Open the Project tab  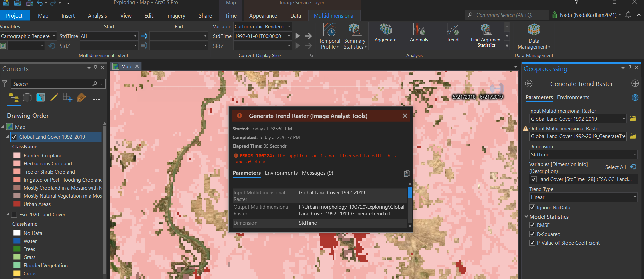(14, 15)
